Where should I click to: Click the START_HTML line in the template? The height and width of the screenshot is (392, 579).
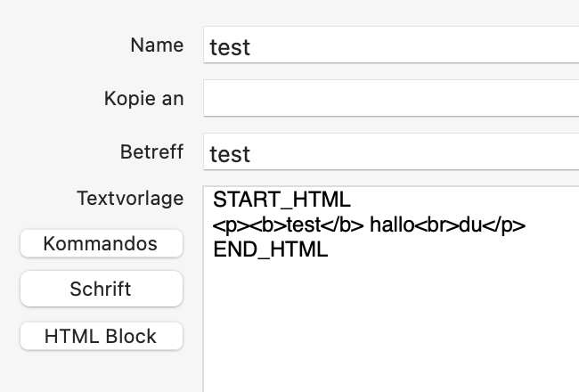click(x=281, y=200)
